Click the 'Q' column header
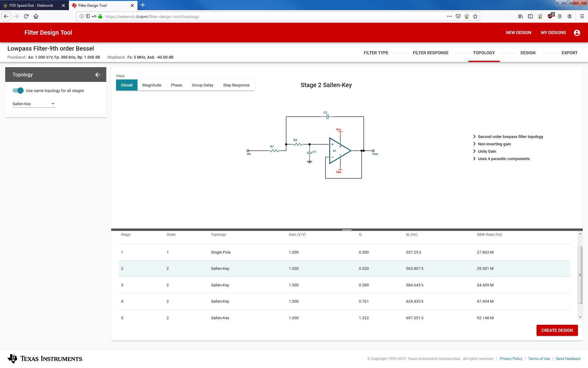 click(360, 235)
